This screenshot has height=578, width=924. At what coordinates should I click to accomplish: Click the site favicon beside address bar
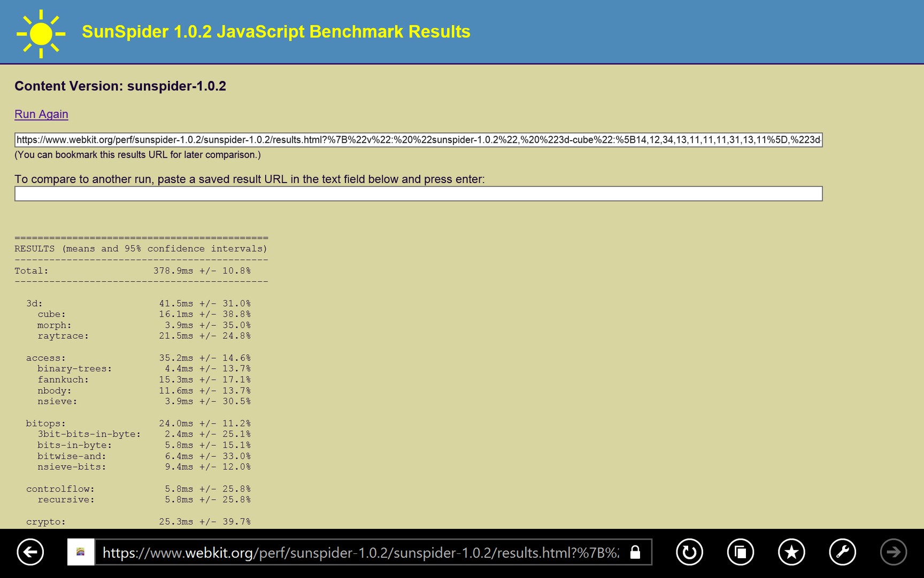pos(81,552)
